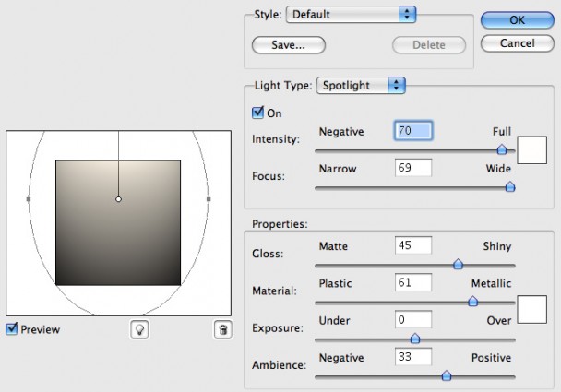Image resolution: width=561 pixels, height=392 pixels.
Task: Click the Metallic label of Material slider
Action: [x=491, y=283]
